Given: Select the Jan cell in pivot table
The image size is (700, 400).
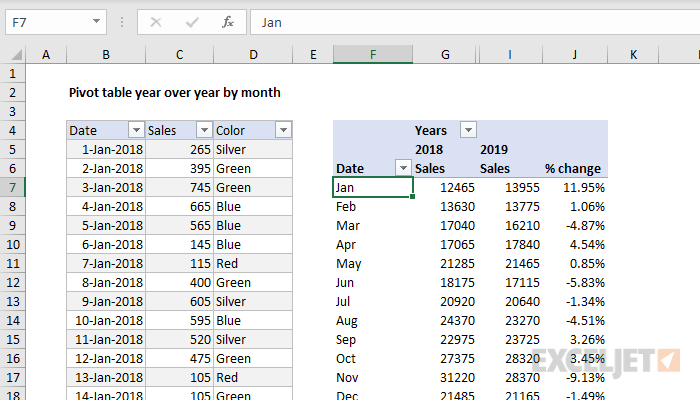Looking at the screenshot, I should (373, 187).
